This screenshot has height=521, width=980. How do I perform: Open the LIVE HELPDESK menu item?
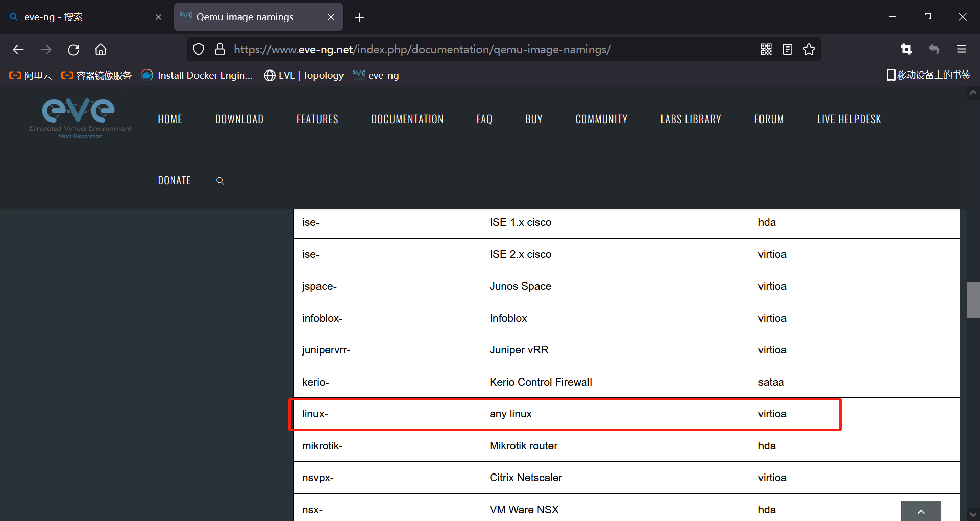point(849,120)
